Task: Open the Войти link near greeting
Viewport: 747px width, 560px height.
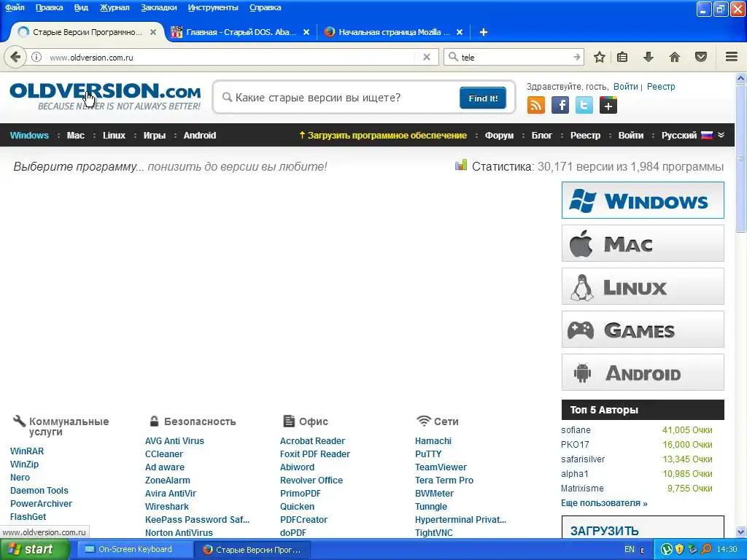Action: [x=625, y=87]
